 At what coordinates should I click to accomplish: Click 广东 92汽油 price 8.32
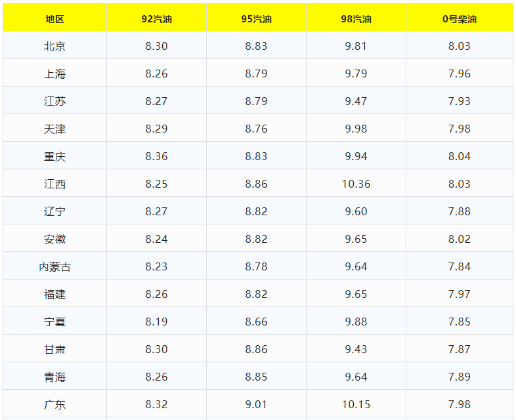pyautogui.click(x=157, y=404)
